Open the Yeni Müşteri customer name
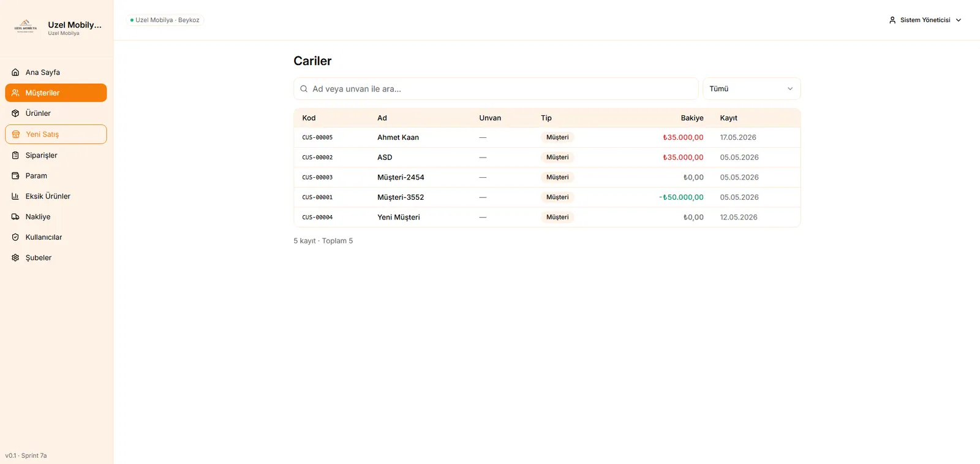The width and height of the screenshot is (980, 464). (399, 217)
